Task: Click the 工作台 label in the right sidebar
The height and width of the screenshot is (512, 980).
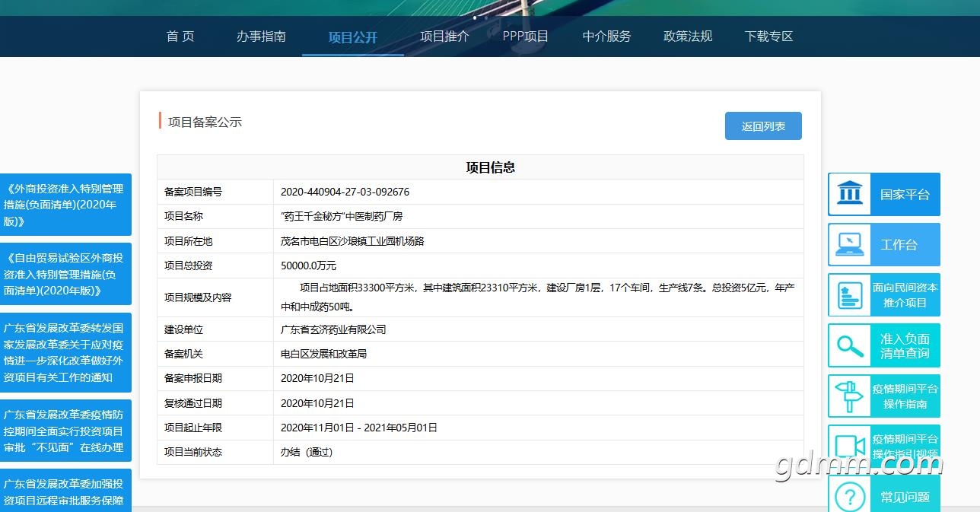Action: 899,245
